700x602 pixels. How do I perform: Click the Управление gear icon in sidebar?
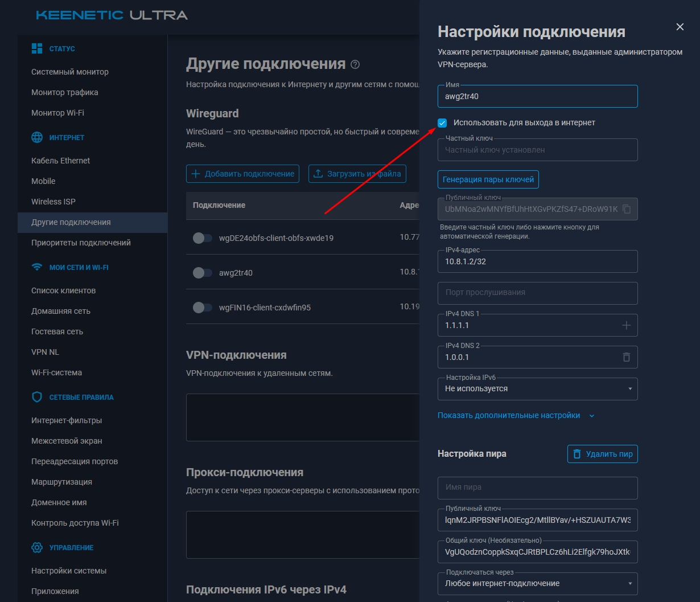click(37, 547)
